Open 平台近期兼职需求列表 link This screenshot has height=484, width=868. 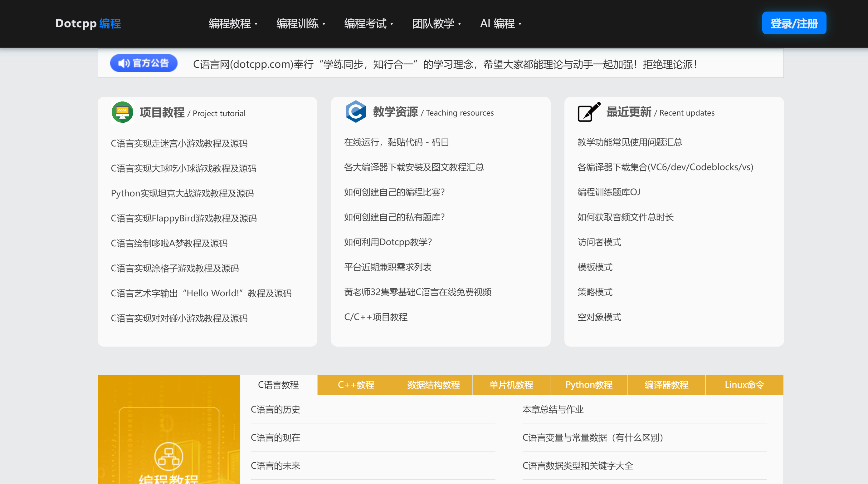(388, 267)
